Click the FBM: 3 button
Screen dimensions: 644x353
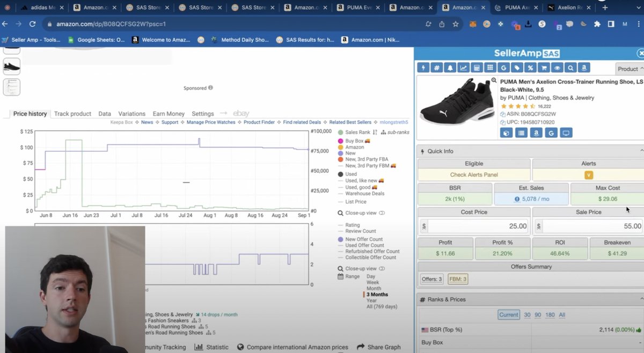pos(458,279)
